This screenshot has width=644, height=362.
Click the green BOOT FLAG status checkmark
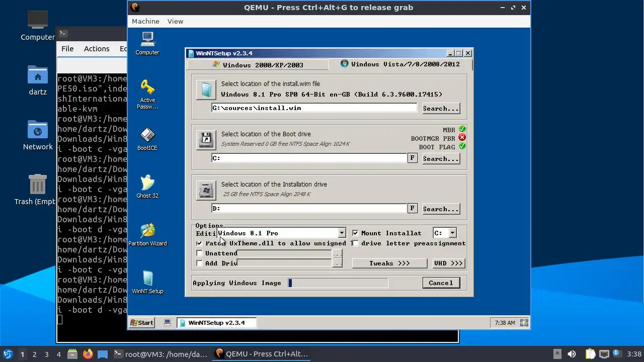pyautogui.click(x=462, y=146)
